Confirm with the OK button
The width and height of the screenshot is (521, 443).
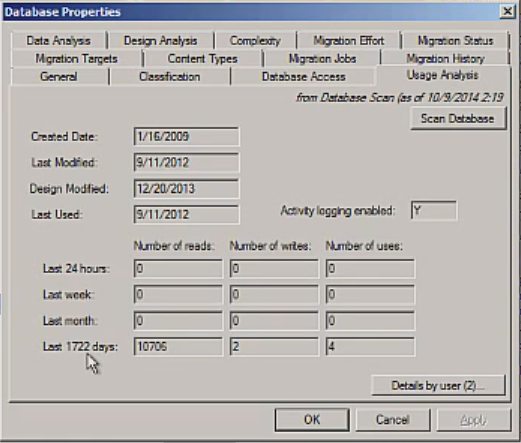pyautogui.click(x=312, y=420)
